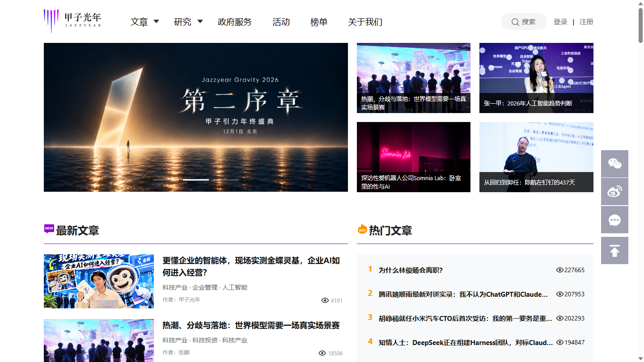644x362 pixels.
Task: Click the back-to-top arrow icon
Action: pos(614,251)
